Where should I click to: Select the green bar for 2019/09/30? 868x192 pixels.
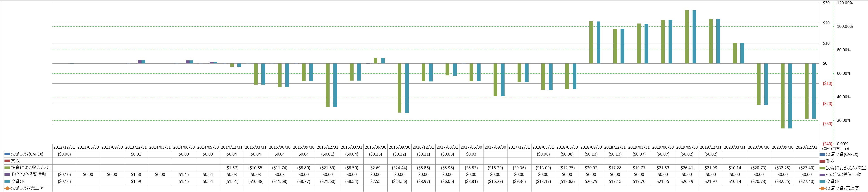tap(687, 37)
